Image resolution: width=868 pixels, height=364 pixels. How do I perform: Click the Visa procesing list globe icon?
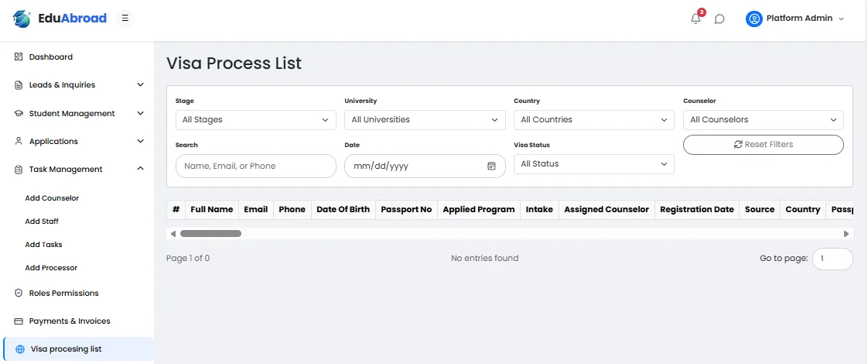pos(20,349)
